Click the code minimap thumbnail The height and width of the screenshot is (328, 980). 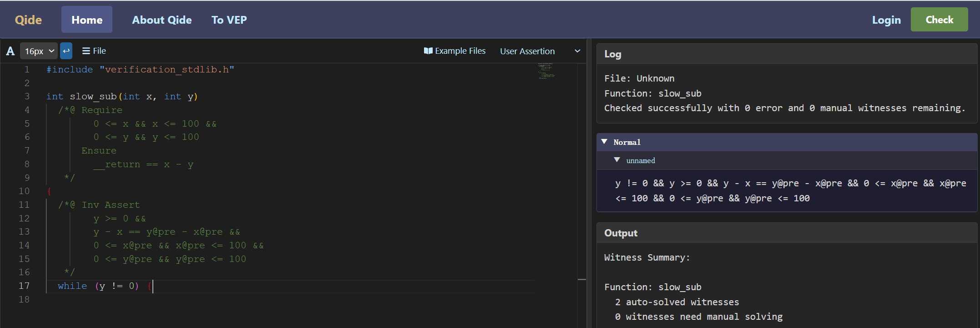(547, 72)
